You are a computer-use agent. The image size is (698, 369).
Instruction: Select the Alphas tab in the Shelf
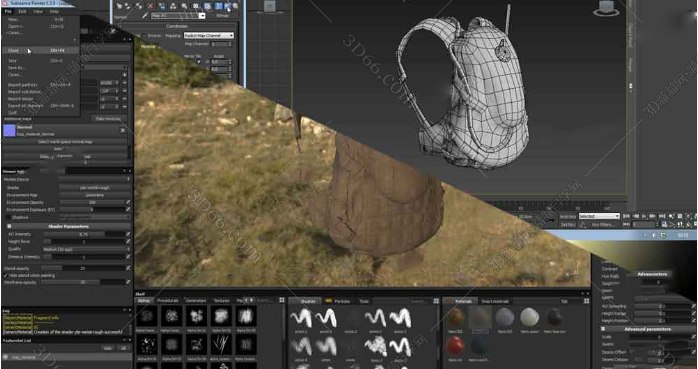pyautogui.click(x=144, y=301)
